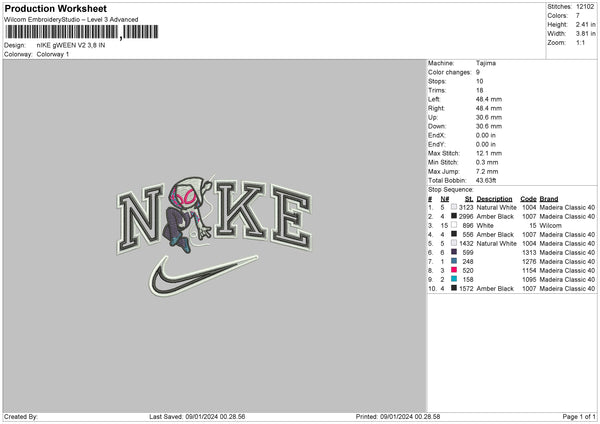Screen dimensions: 600x424
Task: Click the Natural White swatch in stop 5
Action: (454, 243)
